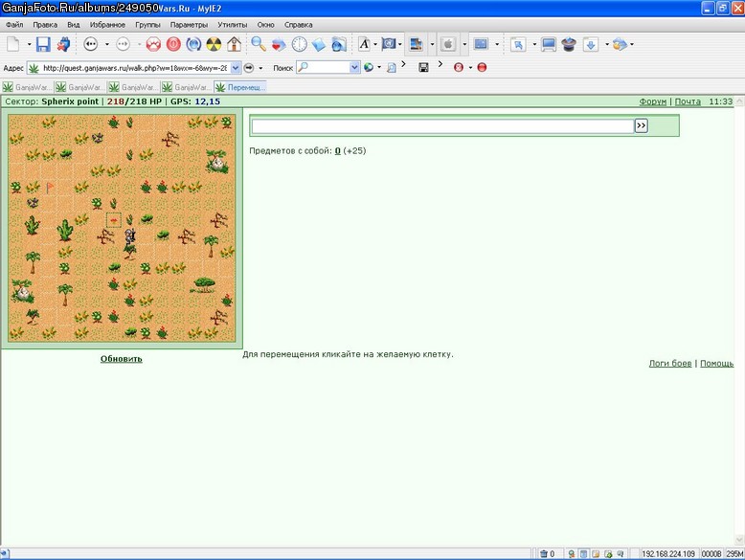Open the Файл menu

click(x=14, y=25)
